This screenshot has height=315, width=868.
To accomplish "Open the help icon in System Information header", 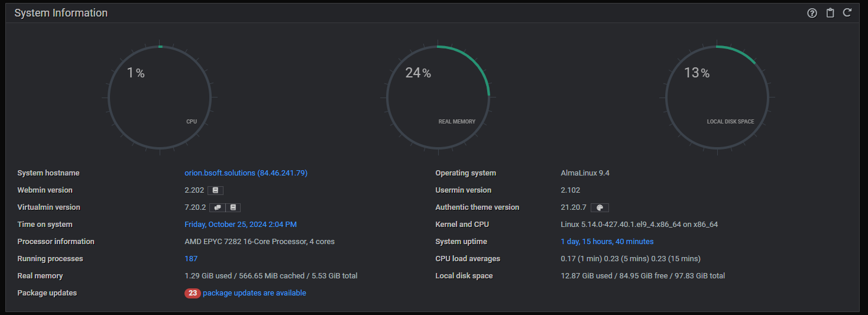I will (812, 13).
